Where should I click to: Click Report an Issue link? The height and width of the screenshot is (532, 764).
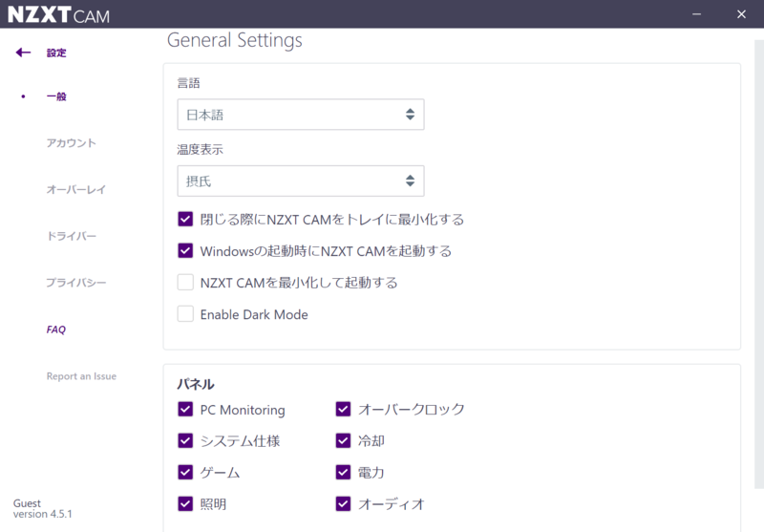tap(81, 376)
